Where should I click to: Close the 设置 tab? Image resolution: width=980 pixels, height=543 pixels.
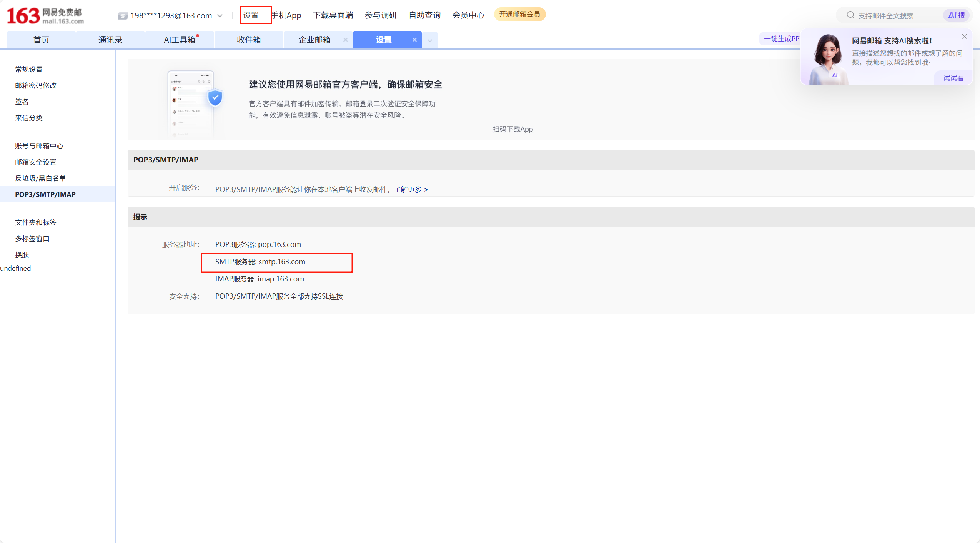coord(414,40)
